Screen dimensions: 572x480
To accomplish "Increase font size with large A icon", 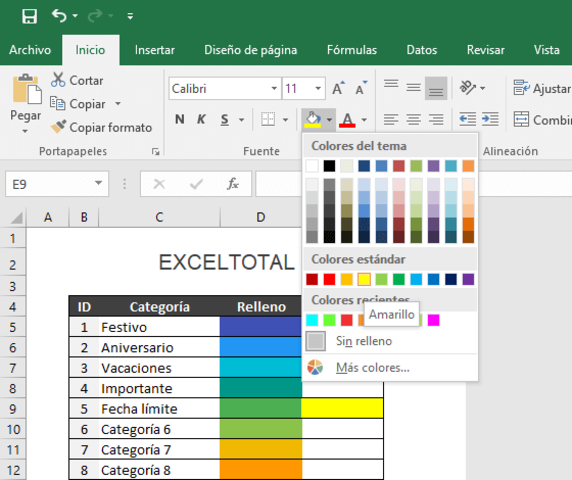I will [338, 88].
